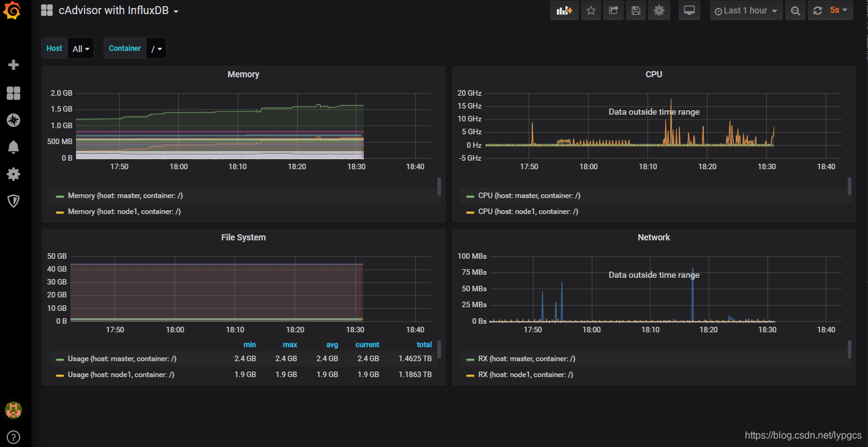Screen dimensions: 868x447
Task: Open the Alerting bell icon in sidebar
Action: (x=13, y=147)
